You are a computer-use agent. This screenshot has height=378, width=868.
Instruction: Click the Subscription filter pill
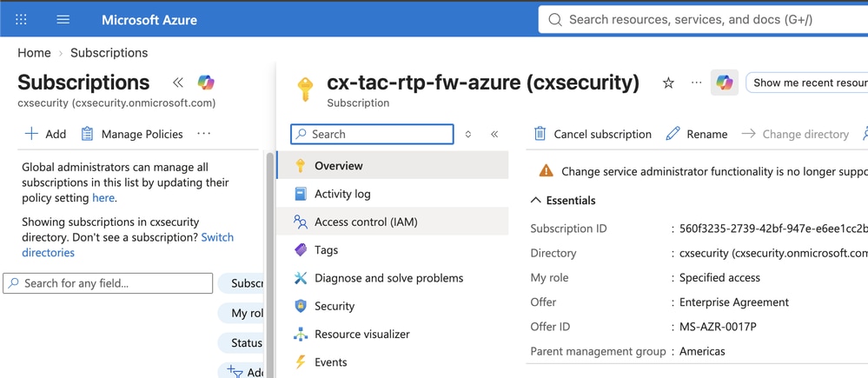pos(242,283)
